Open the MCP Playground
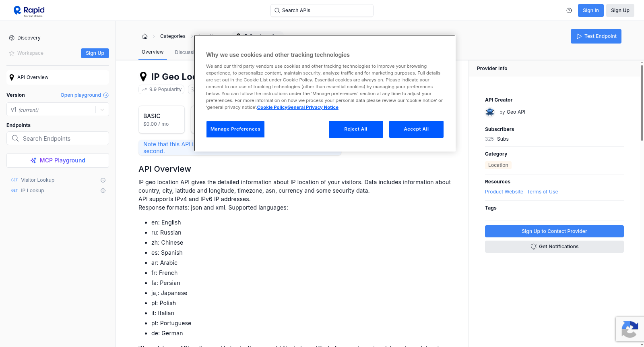Image resolution: width=644 pixels, height=347 pixels. 58,160
